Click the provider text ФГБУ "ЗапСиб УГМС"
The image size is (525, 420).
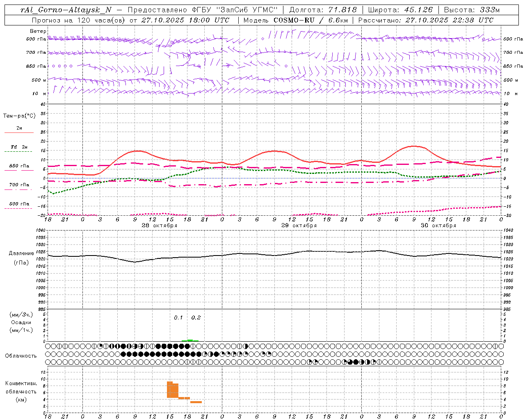[235, 10]
